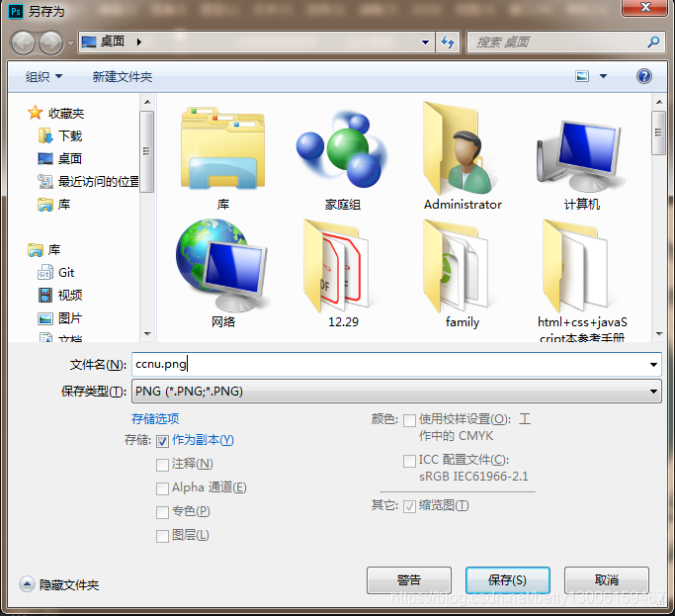The height and width of the screenshot is (616, 675).
Task: Click the 取消 button
Action: [607, 579]
